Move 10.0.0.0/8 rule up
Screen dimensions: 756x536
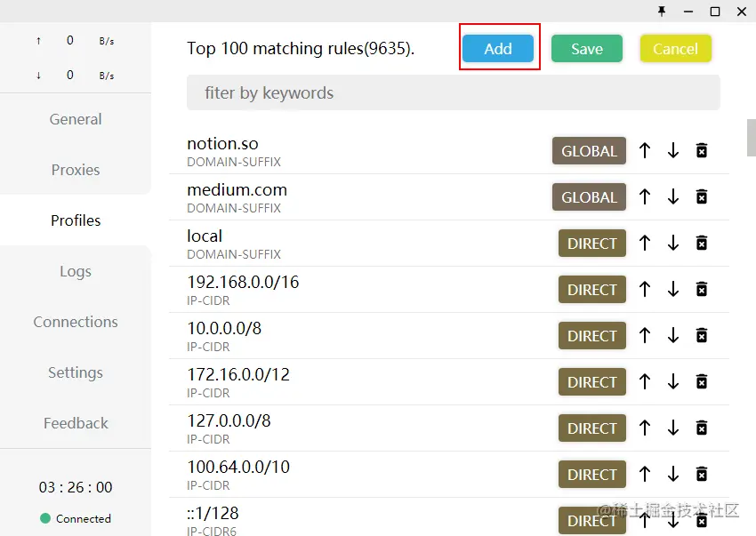point(645,335)
